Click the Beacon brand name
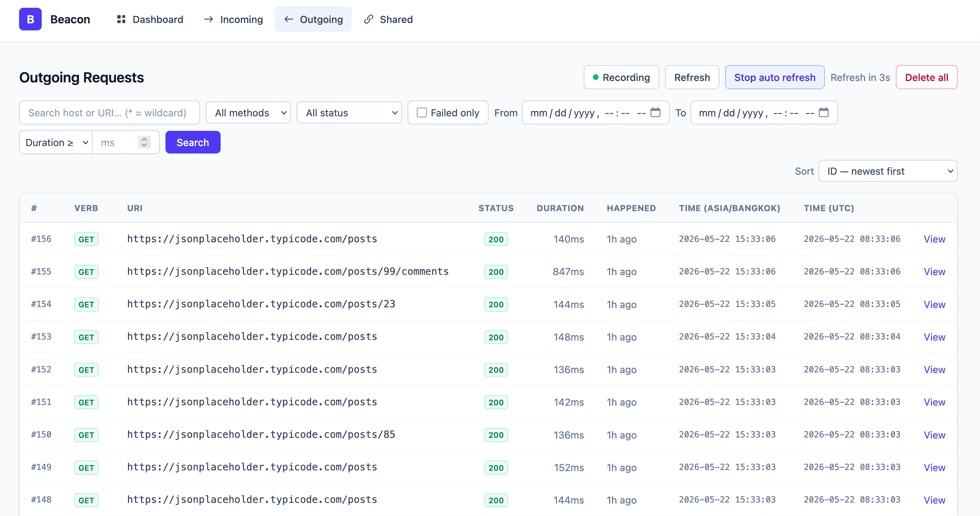 pyautogui.click(x=70, y=19)
